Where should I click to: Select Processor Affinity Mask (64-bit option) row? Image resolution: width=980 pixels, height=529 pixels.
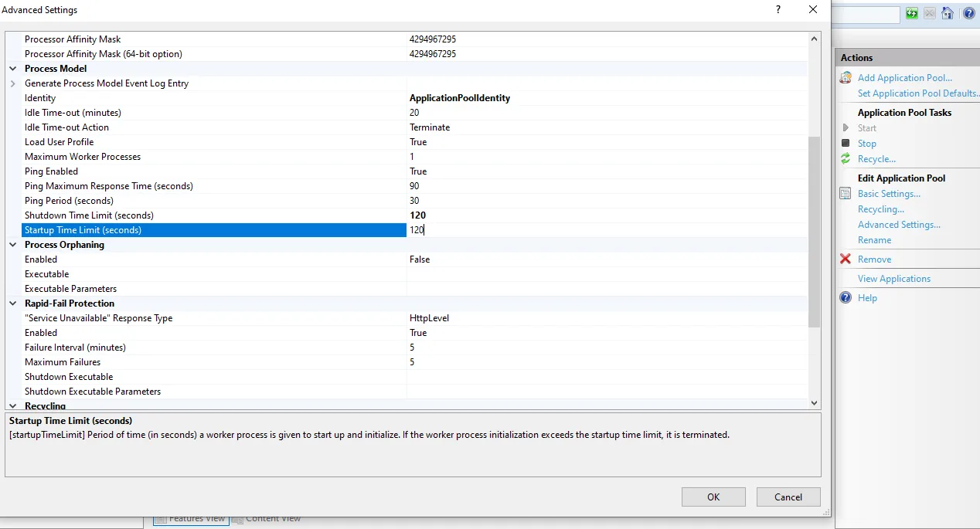(x=413, y=54)
